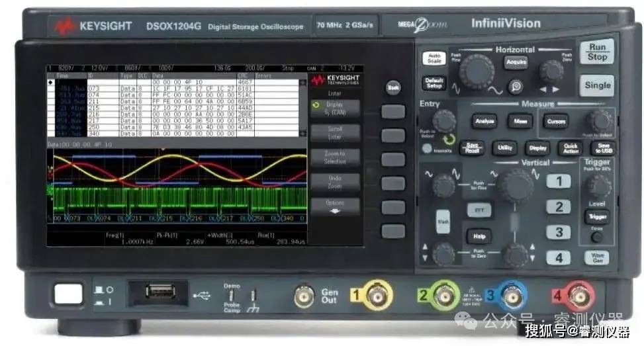Tap the FFT key

pyautogui.click(x=479, y=210)
